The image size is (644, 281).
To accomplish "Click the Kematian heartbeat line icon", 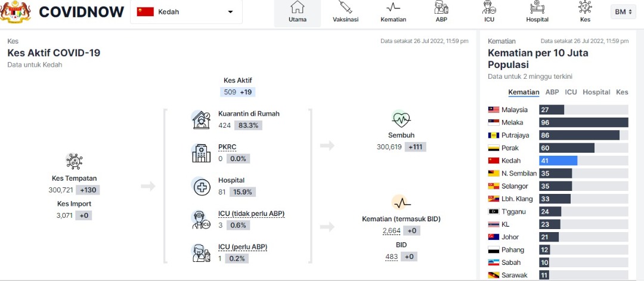I will click(x=401, y=202).
